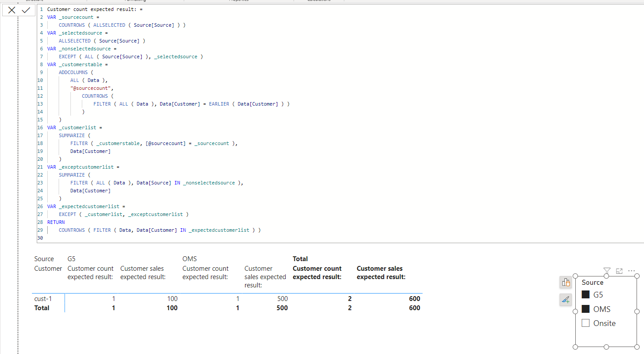Check the Onsite slicer checkbox

[x=585, y=323]
